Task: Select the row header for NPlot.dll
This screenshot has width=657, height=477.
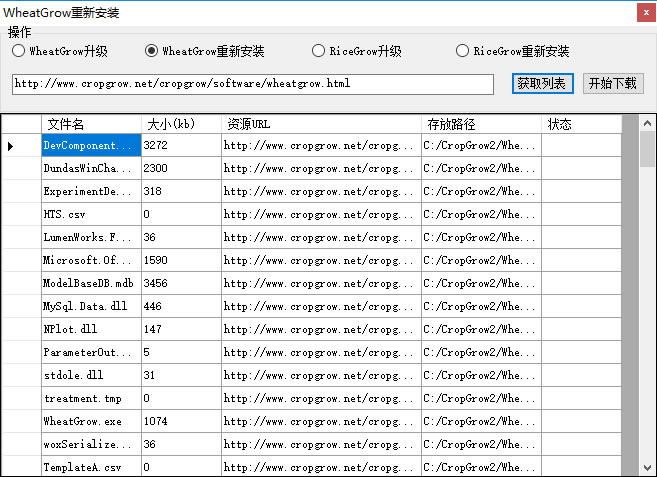Action: pos(21,329)
